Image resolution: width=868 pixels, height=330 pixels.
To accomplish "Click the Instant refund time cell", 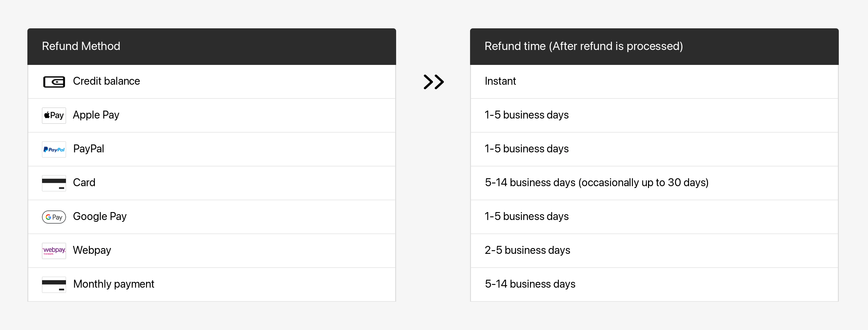I will pyautogui.click(x=654, y=82).
